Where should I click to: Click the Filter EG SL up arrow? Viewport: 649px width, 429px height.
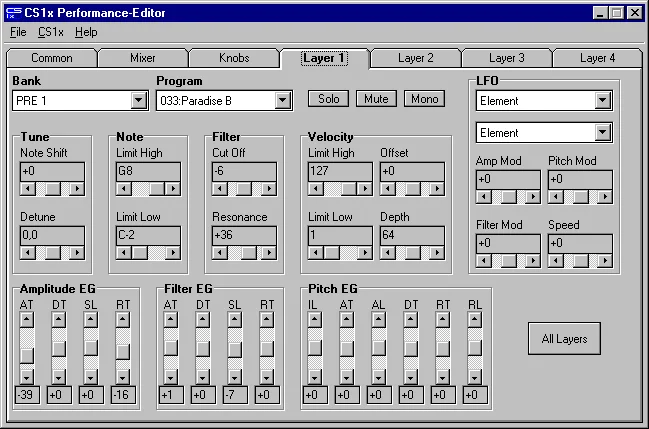[235, 320]
